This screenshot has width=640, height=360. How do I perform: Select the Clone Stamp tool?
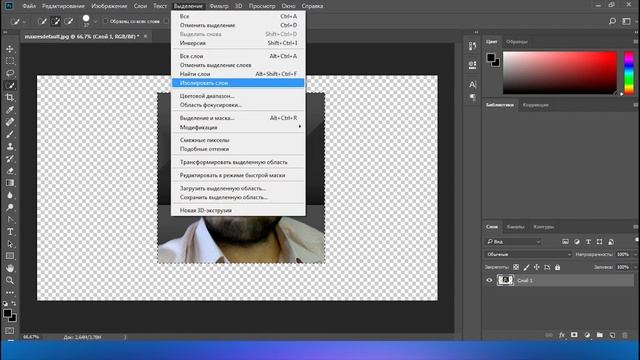(x=10, y=146)
